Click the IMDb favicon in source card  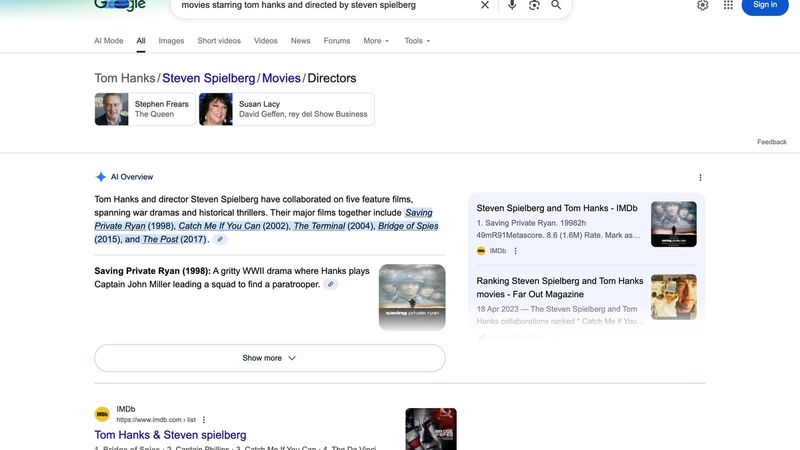tap(481, 251)
